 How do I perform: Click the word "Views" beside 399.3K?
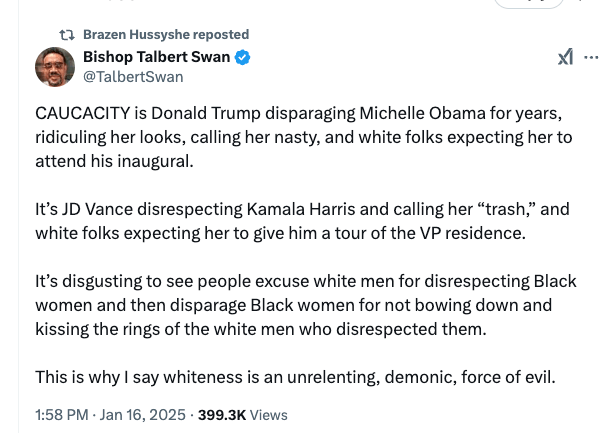(270, 414)
